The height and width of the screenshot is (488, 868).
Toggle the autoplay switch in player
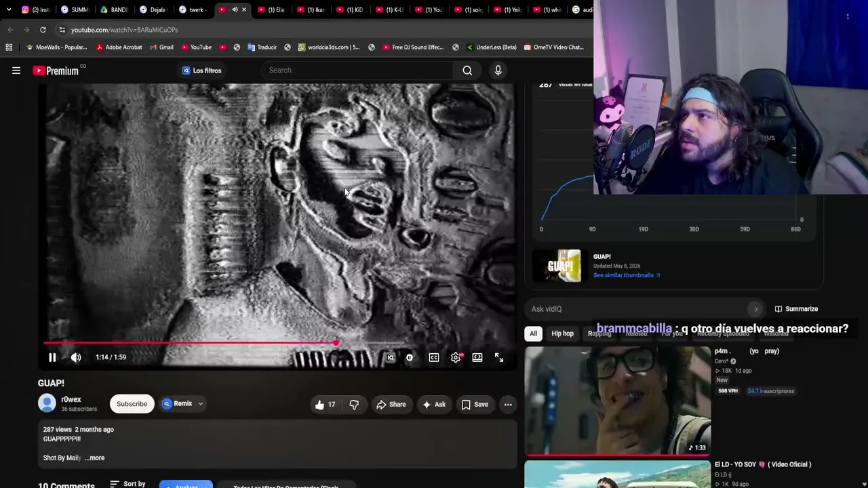(x=410, y=357)
